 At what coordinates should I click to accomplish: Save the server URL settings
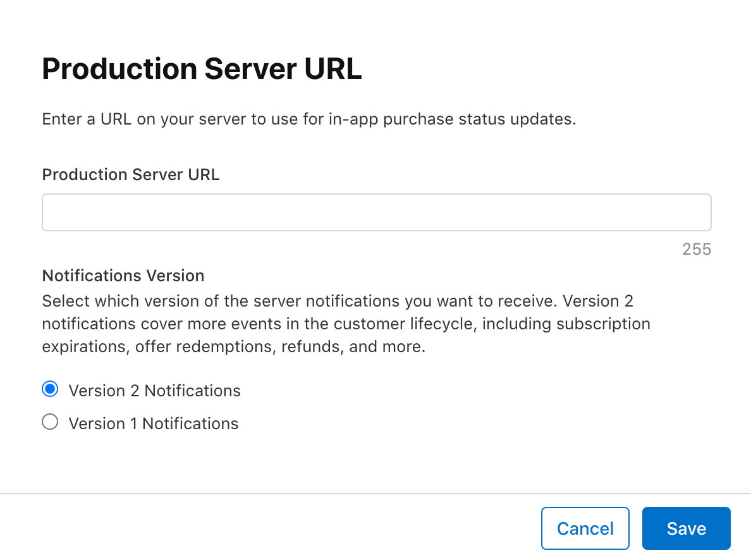coord(686,528)
